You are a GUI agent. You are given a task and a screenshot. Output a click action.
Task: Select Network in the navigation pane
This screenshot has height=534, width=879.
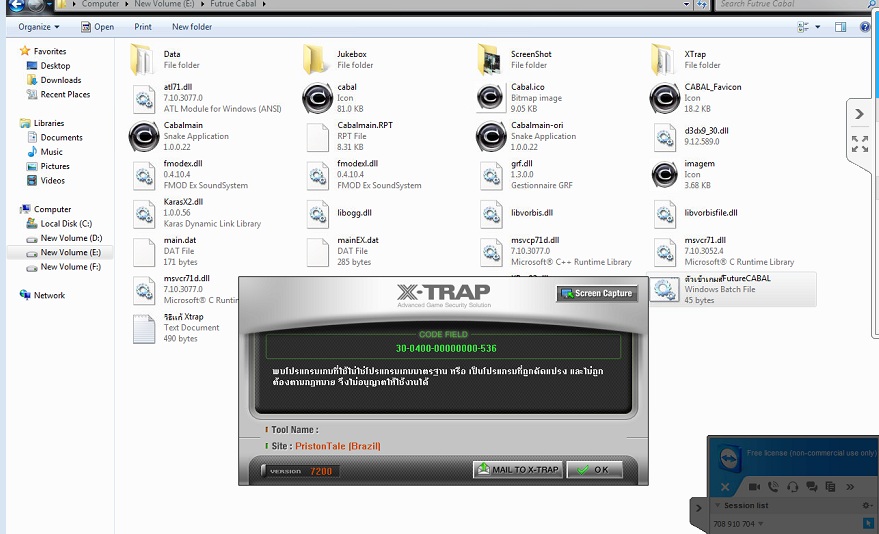[49, 295]
